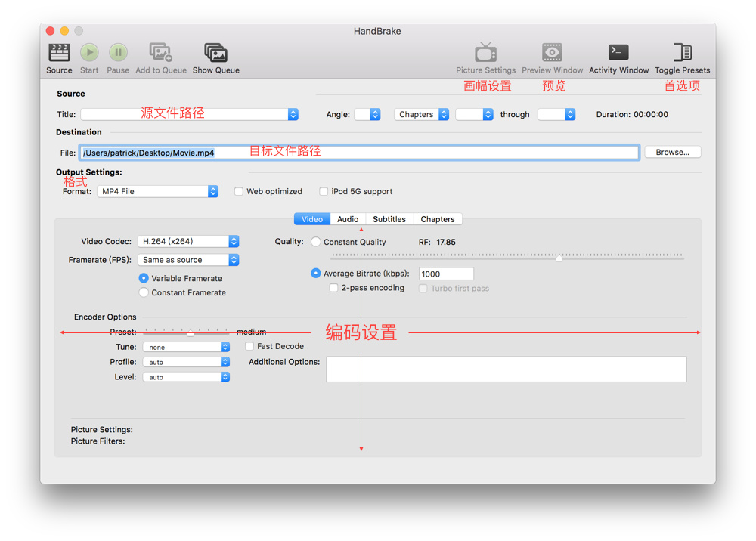
Task: Enable the Web optimized checkbox
Action: [x=239, y=191]
